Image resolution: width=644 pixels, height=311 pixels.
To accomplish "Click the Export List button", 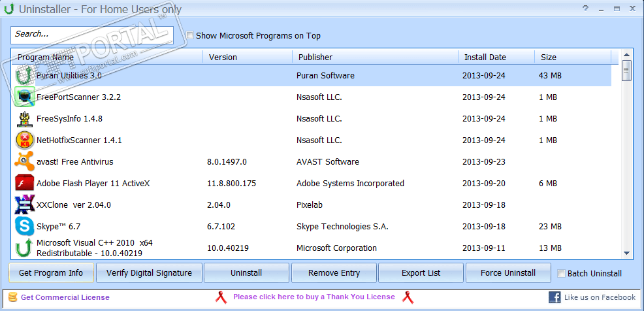I will [x=421, y=273].
